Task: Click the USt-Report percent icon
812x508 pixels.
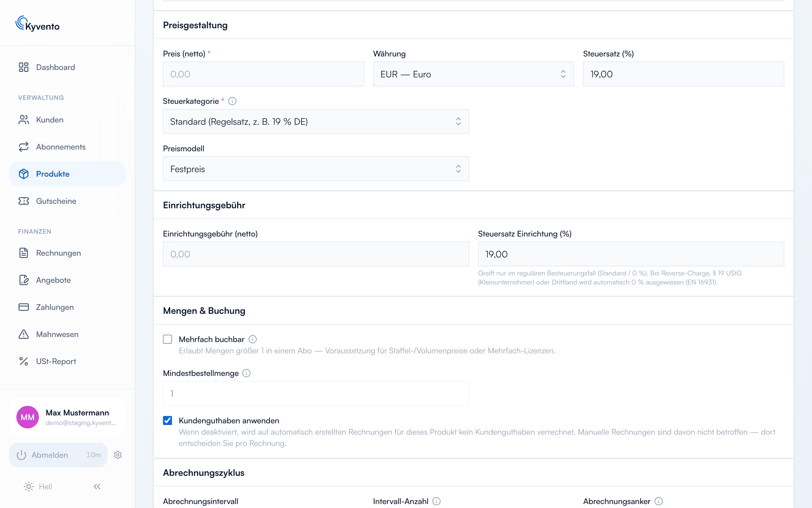Action: point(23,361)
